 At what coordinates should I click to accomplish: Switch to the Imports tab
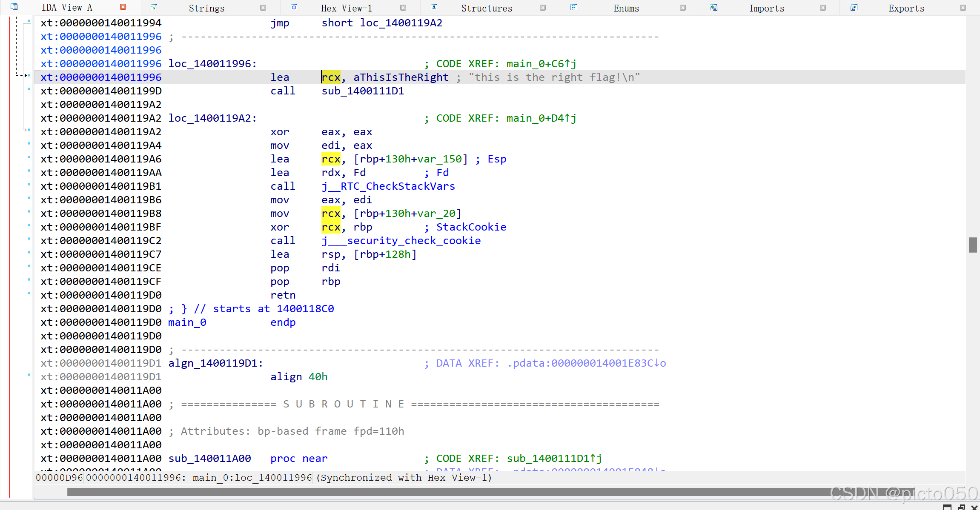point(766,8)
